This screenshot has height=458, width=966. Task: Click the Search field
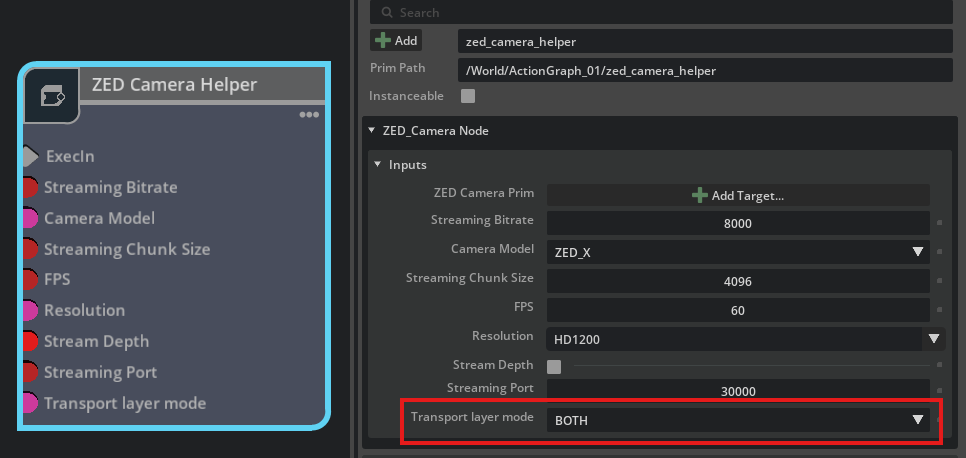pos(661,12)
